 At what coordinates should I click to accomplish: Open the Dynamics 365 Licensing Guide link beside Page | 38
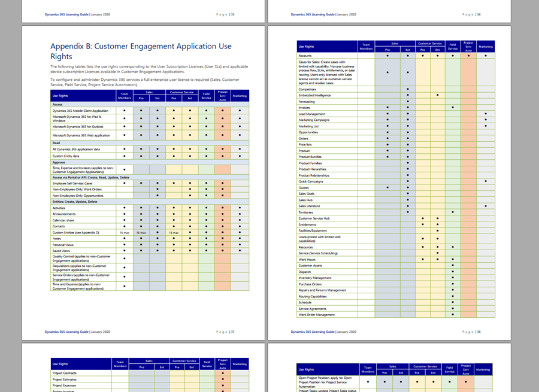(313, 332)
